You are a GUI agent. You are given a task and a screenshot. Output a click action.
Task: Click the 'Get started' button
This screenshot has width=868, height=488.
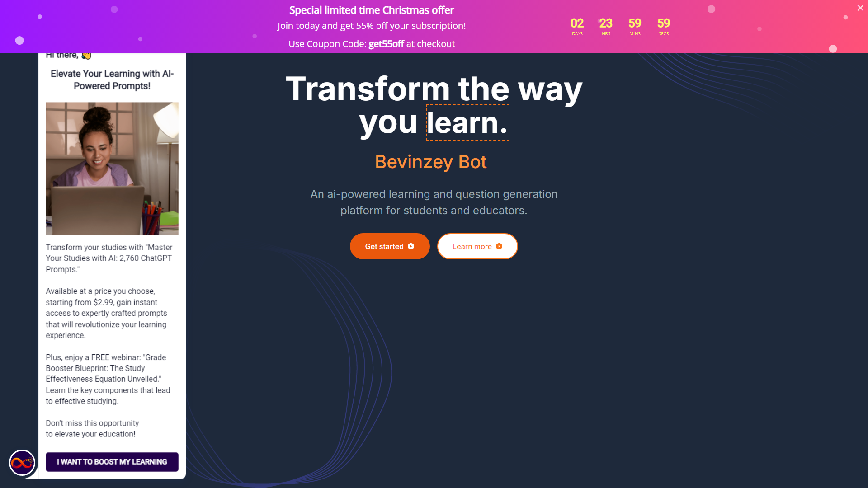pos(389,246)
